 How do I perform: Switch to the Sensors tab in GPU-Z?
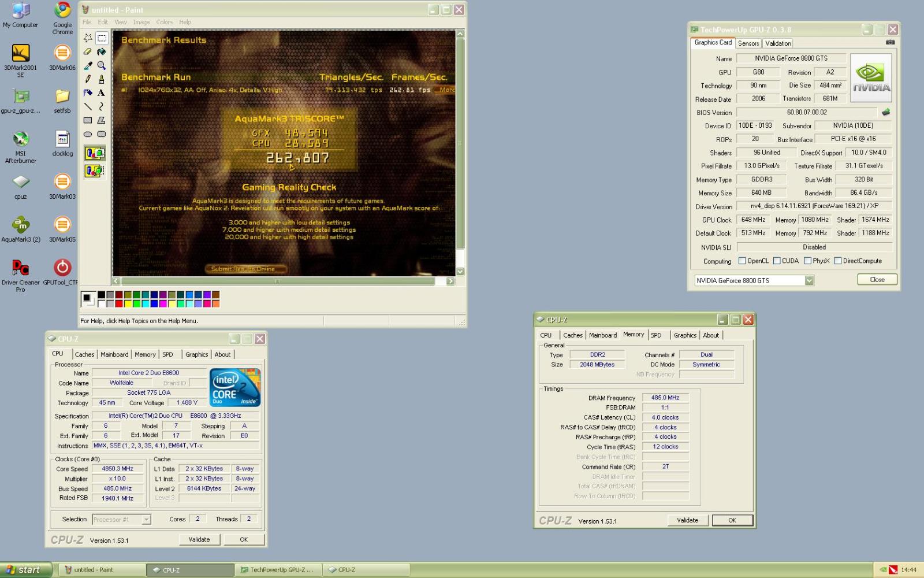pos(748,43)
